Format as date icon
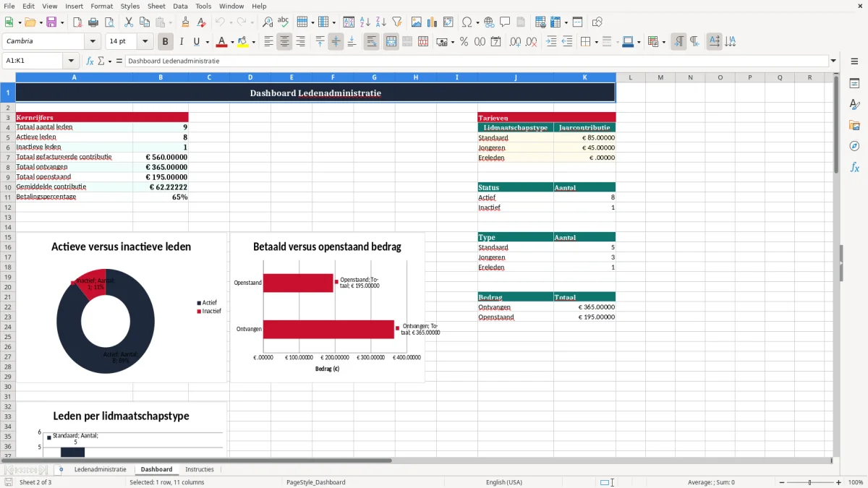Image resolution: width=868 pixels, height=488 pixels. pyautogui.click(x=495, y=42)
